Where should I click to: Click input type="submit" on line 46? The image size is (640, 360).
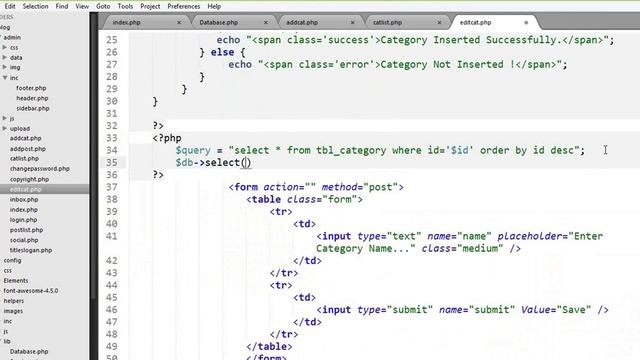462,309
